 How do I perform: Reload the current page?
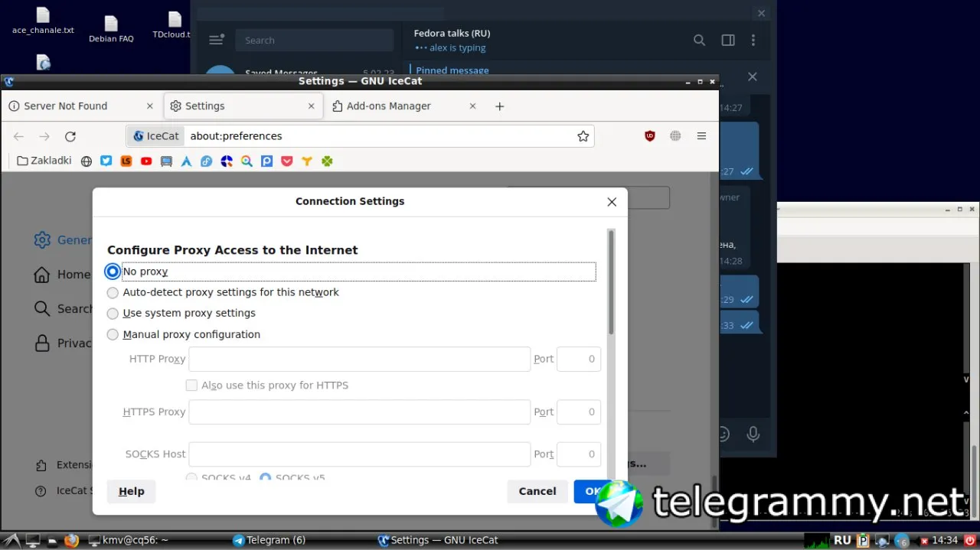tap(70, 136)
